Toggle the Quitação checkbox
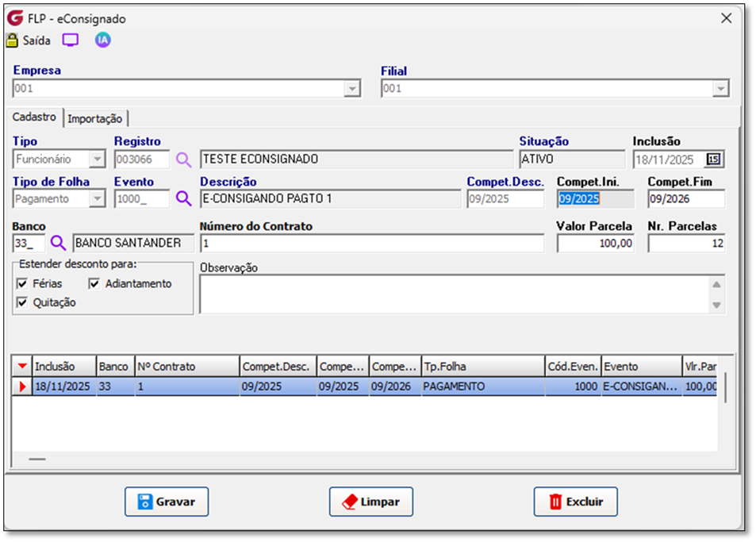The image size is (756, 542). pyautogui.click(x=22, y=302)
